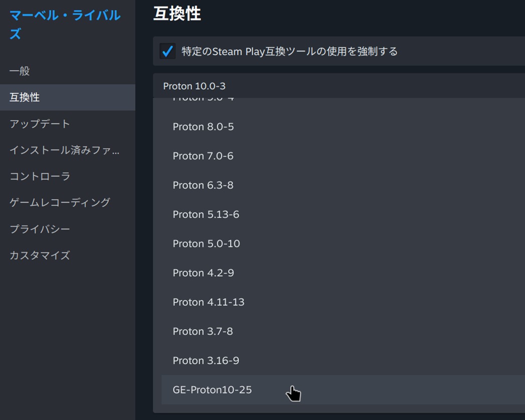Choose the GE-Proton10-25 option

coord(212,390)
